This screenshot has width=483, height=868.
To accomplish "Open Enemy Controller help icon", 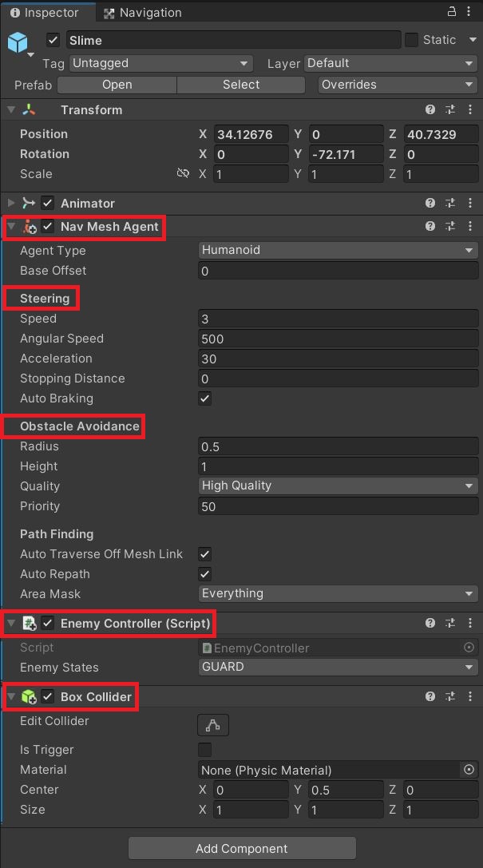I will [x=430, y=623].
